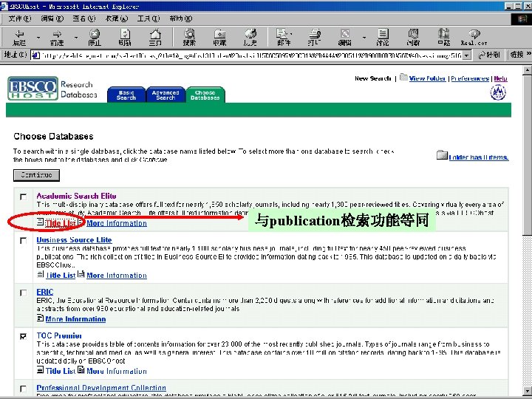Check the Business Source Elite checkbox

23,241
